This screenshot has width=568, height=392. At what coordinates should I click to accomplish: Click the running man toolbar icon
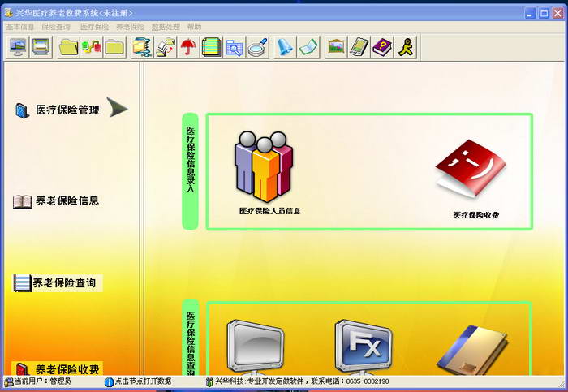coord(405,47)
